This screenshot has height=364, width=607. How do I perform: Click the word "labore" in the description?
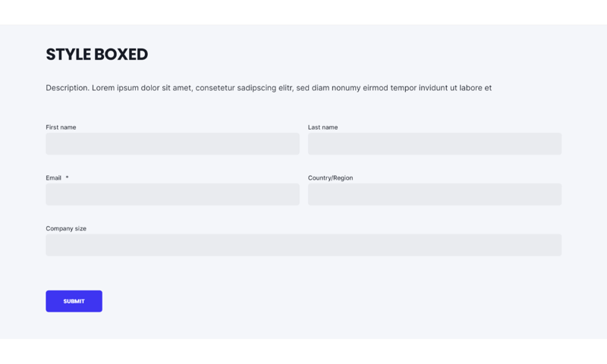point(470,88)
